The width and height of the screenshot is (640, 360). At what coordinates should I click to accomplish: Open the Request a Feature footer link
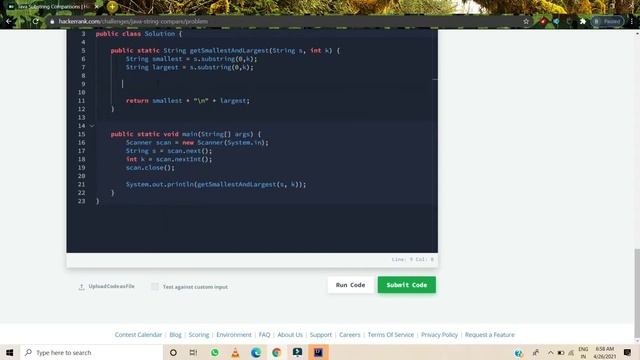pyautogui.click(x=489, y=335)
